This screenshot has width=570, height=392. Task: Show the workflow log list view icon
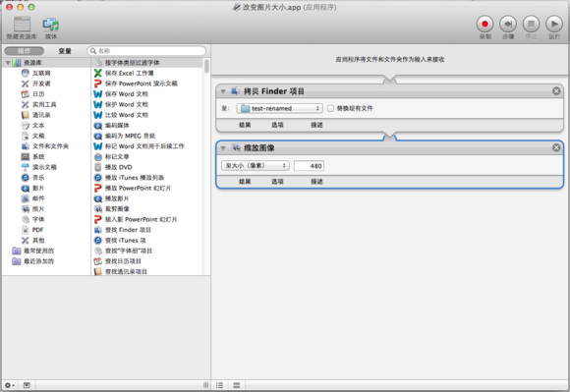click(x=219, y=385)
